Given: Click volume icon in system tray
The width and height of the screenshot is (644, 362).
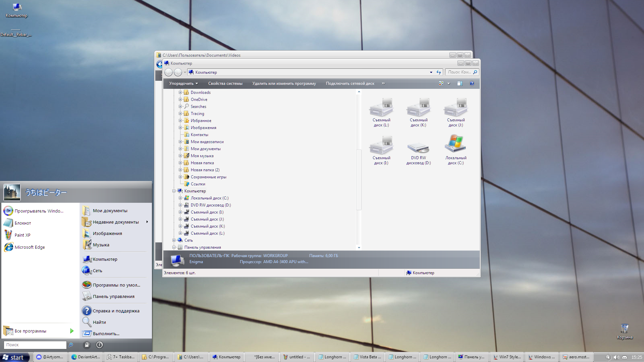Looking at the screenshot, I should [616, 357].
